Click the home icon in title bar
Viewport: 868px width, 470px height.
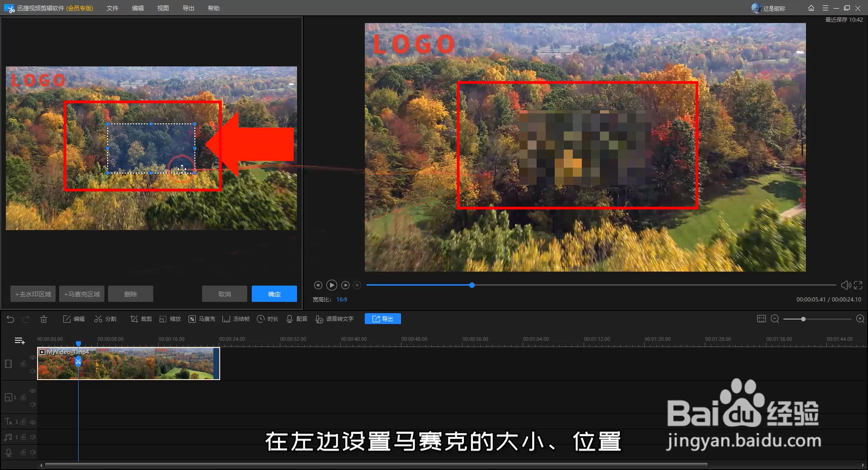coord(811,8)
